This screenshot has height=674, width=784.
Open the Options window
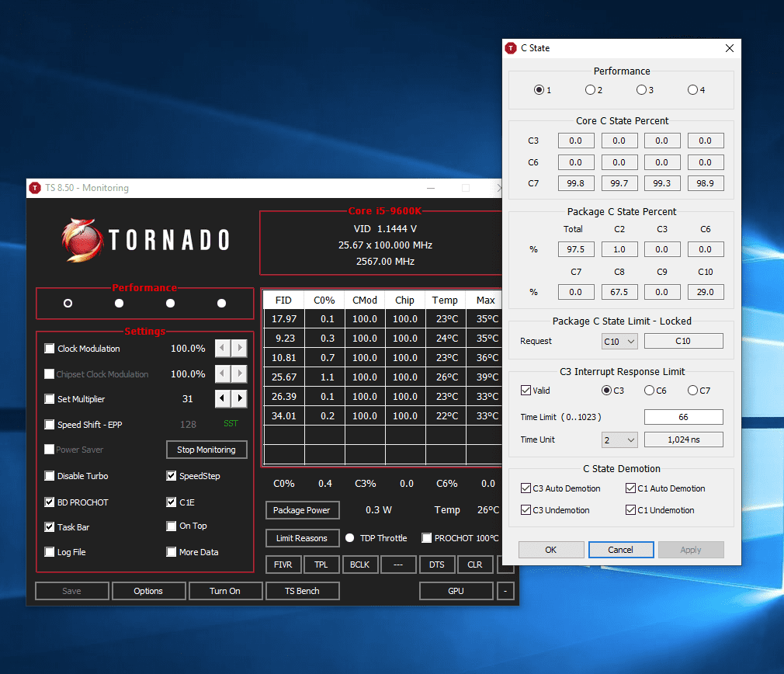[148, 591]
